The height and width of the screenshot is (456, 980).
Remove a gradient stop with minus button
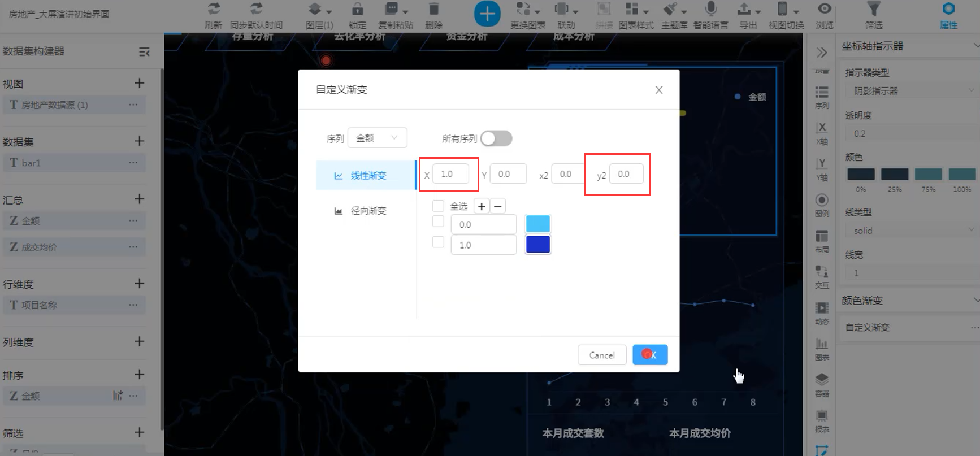pos(498,206)
